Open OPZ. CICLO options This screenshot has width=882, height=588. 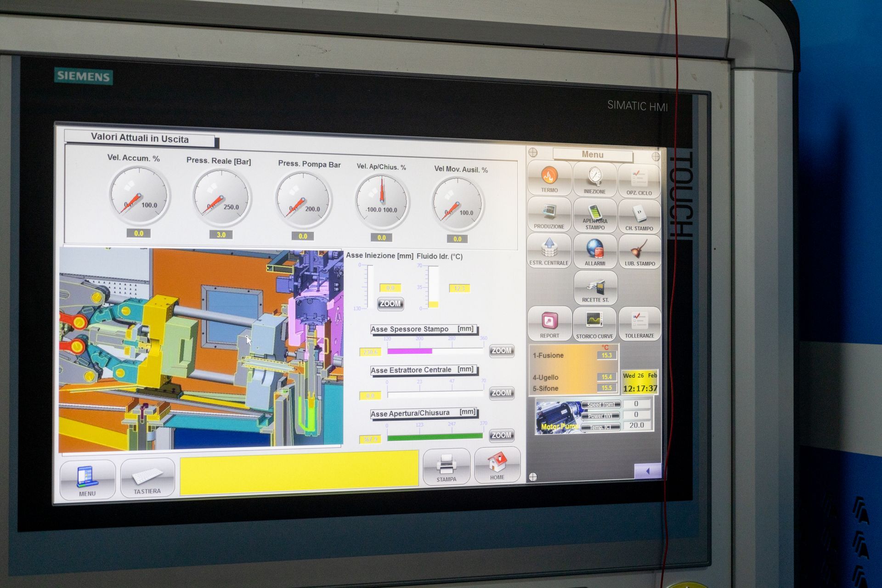point(639,181)
